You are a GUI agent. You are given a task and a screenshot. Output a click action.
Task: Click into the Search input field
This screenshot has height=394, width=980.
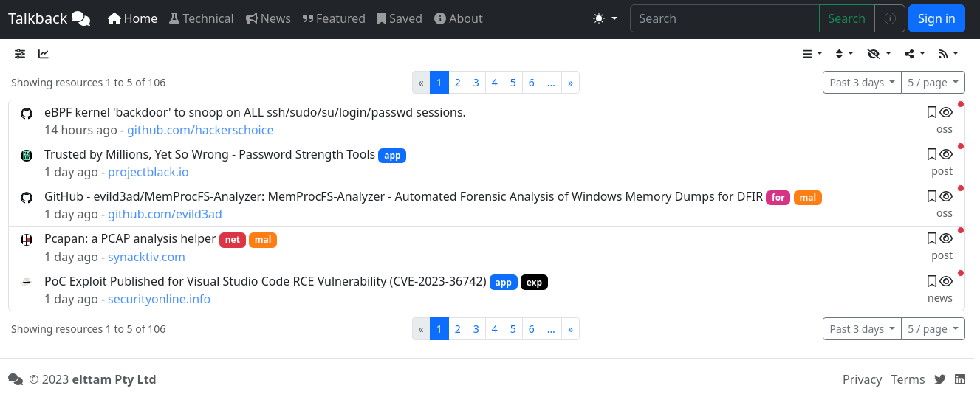pyautogui.click(x=724, y=18)
